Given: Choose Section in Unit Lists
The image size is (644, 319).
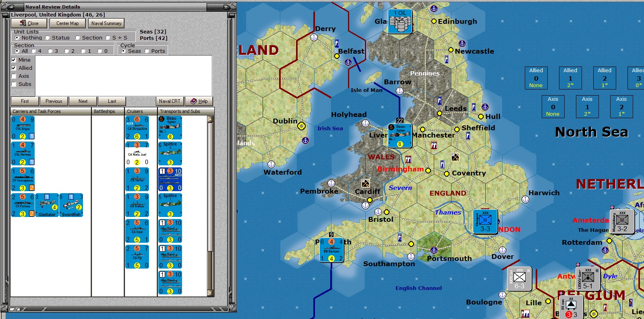Looking at the screenshot, I should (89, 38).
